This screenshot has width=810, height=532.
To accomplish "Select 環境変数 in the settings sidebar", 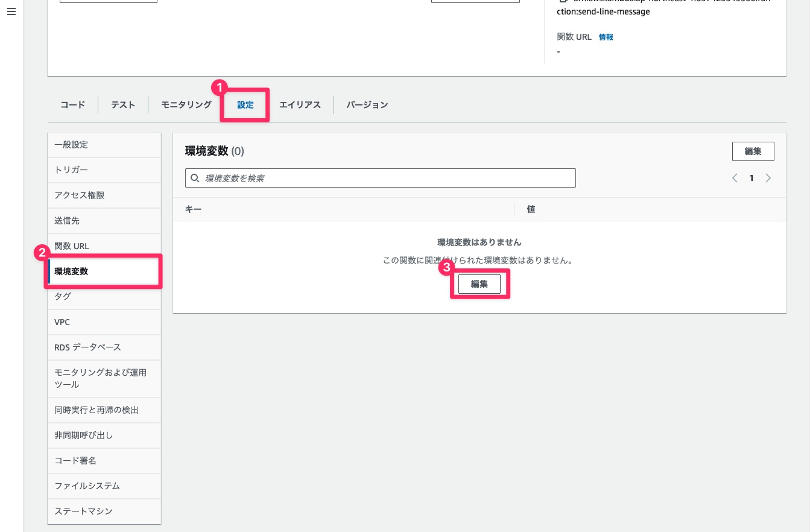I will click(x=72, y=271).
